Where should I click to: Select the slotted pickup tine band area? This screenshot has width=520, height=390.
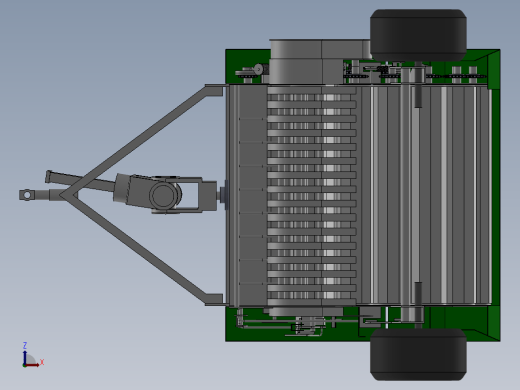pyautogui.click(x=312, y=195)
